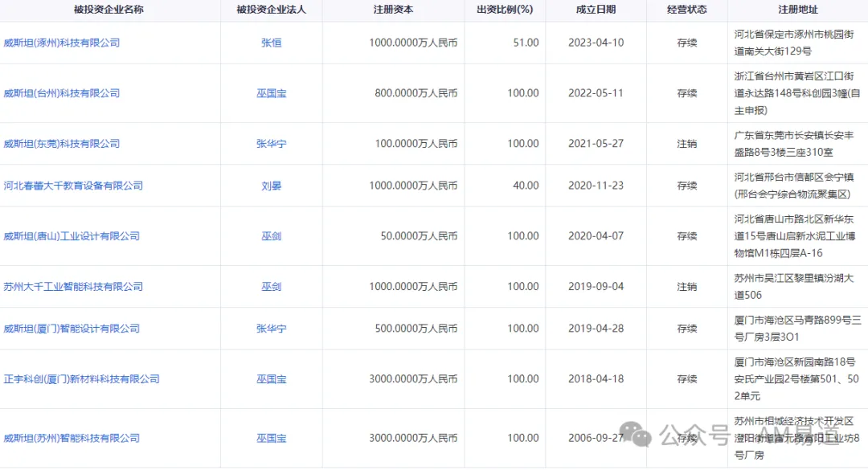Click 张华宁 in the 威斯坦(厦门) row
The height and width of the screenshot is (470, 868).
pyautogui.click(x=272, y=329)
